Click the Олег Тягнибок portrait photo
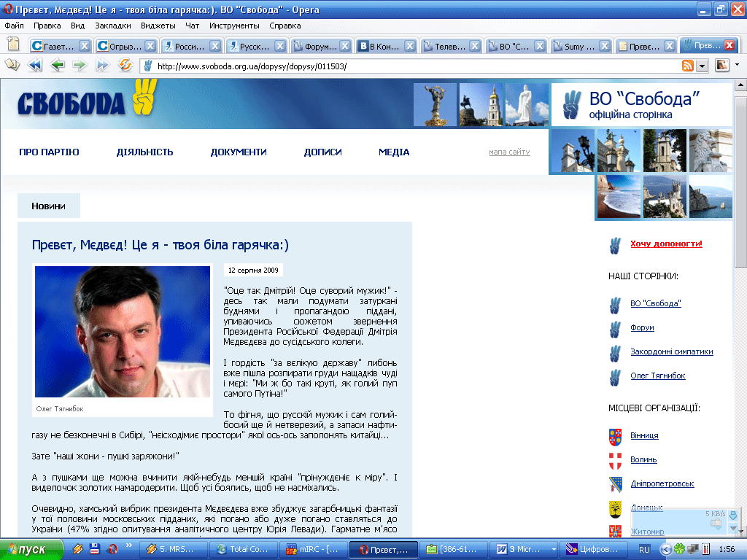The height and width of the screenshot is (560, 747). (122, 332)
